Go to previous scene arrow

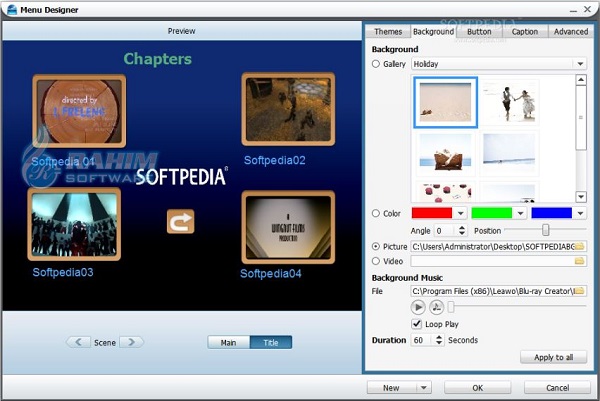pos(78,342)
